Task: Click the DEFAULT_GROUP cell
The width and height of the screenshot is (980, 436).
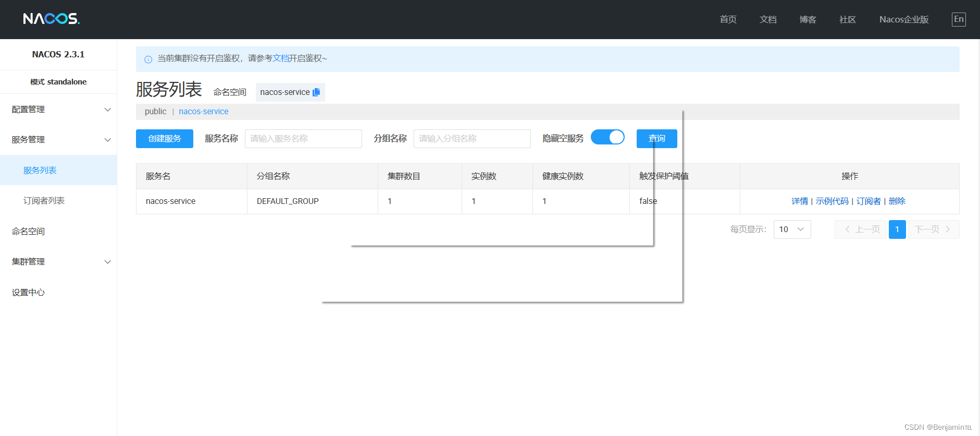Action: click(x=313, y=201)
